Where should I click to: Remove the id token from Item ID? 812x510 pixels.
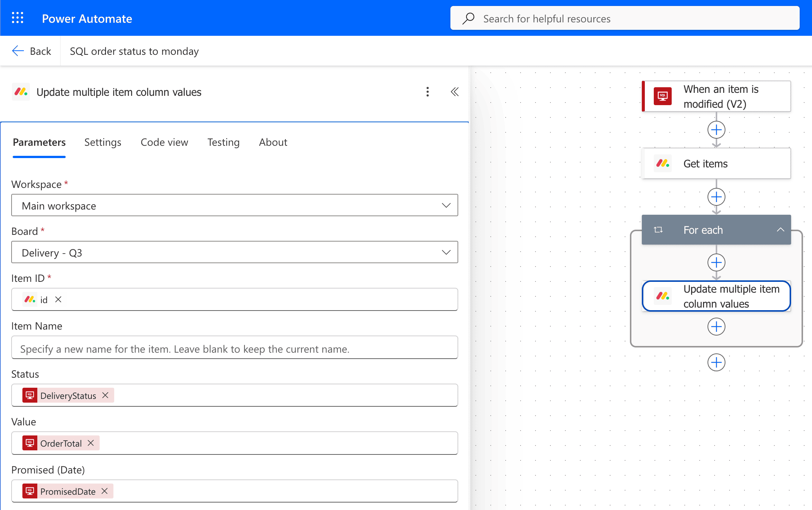pos(58,299)
